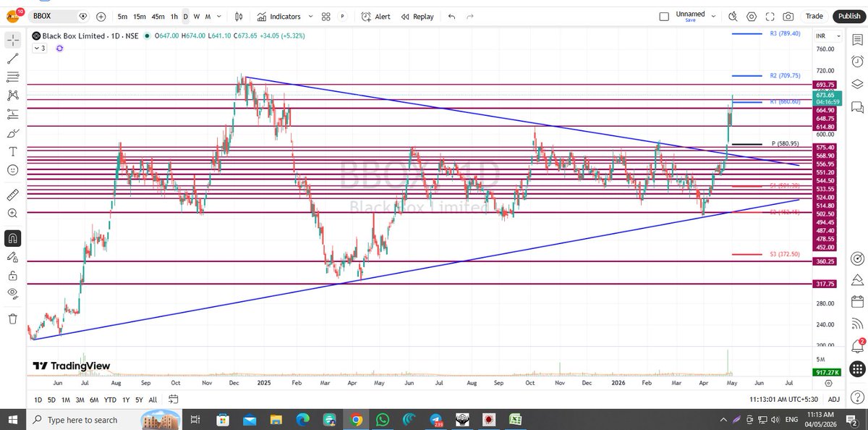The width and height of the screenshot is (868, 430).
Task: Switch to 5m timeframe
Action: click(x=123, y=16)
